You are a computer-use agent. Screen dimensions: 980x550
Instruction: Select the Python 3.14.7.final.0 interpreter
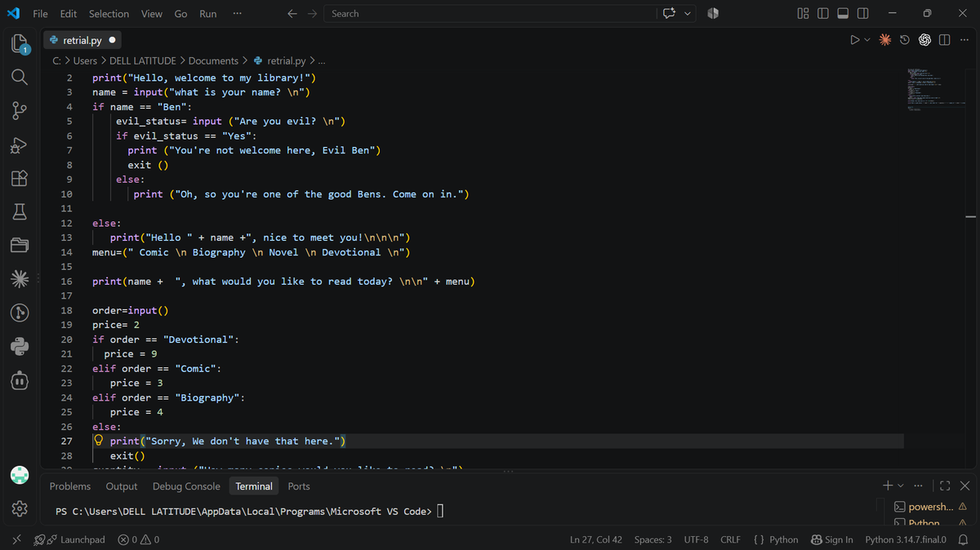point(906,539)
